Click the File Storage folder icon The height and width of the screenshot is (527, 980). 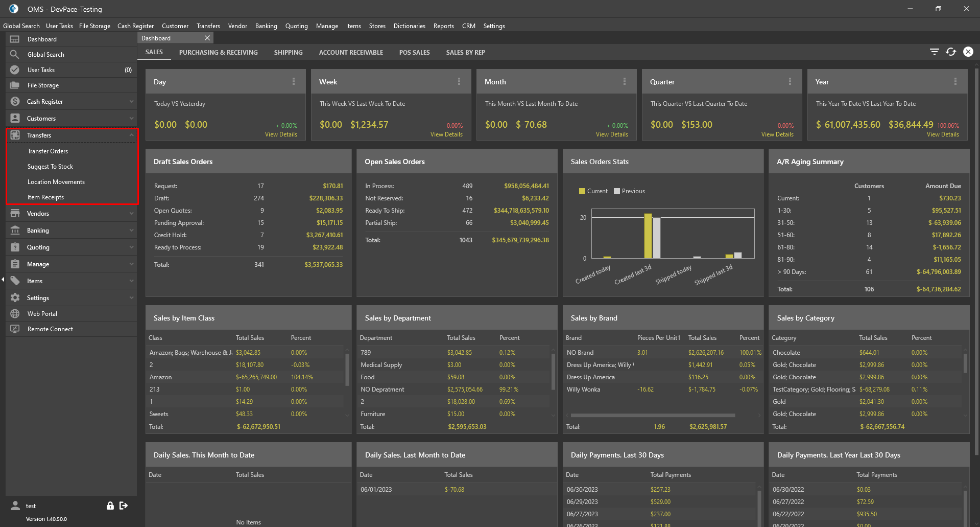pos(15,85)
